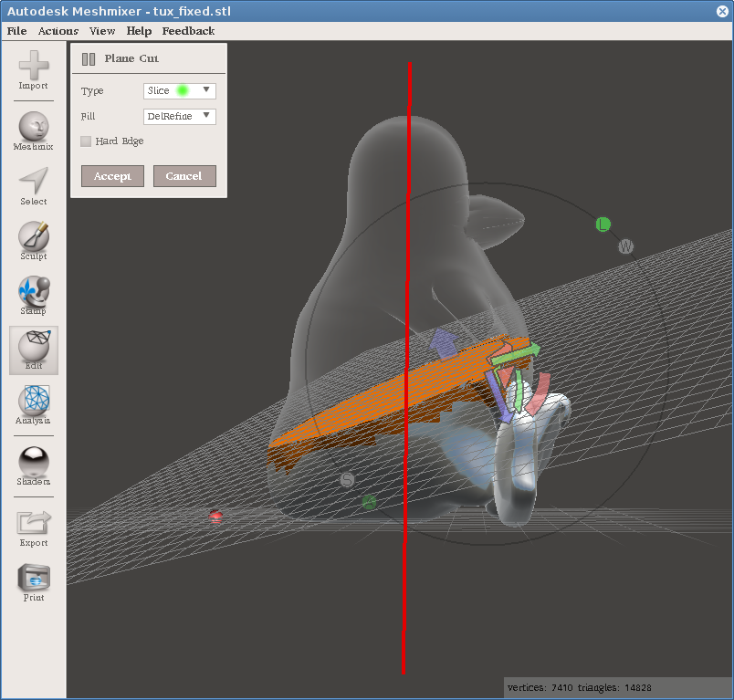
Task: Click the purple up arrow of the transform gizmo
Action: coord(443,343)
